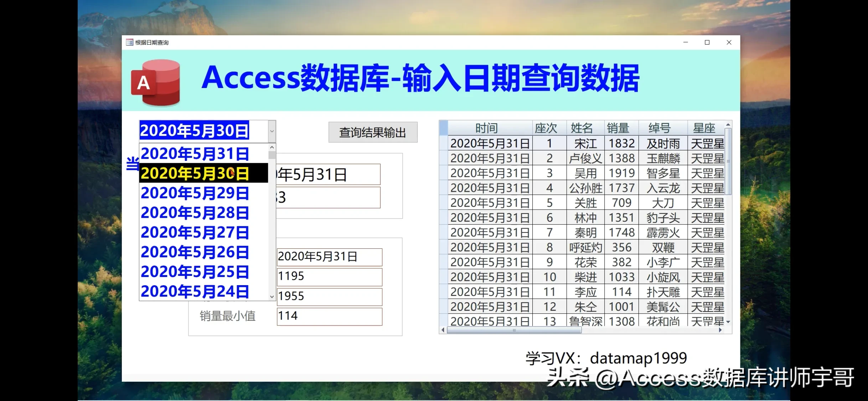
Task: Click the datasheet vertical scroll-up arrow
Action: coord(728,124)
